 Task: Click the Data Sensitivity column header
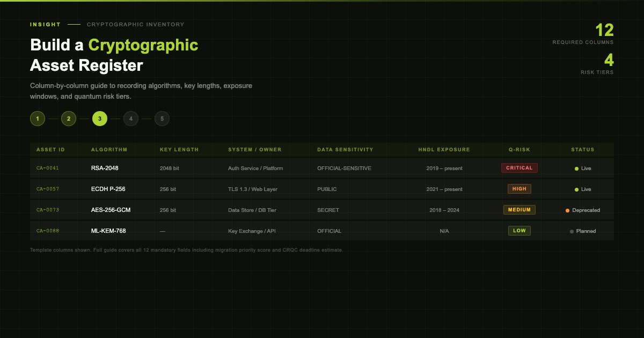pos(345,150)
